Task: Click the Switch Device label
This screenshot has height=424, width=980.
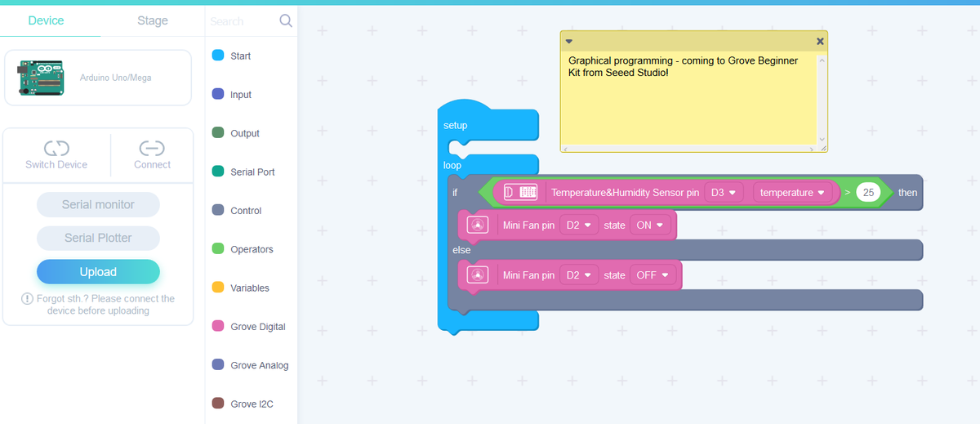Action: (56, 164)
